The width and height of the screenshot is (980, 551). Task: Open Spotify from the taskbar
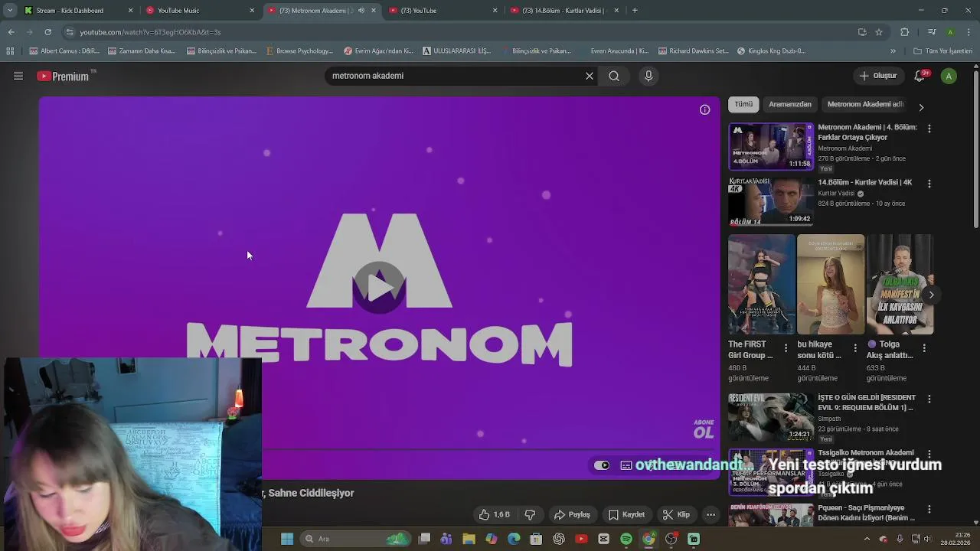coord(626,539)
